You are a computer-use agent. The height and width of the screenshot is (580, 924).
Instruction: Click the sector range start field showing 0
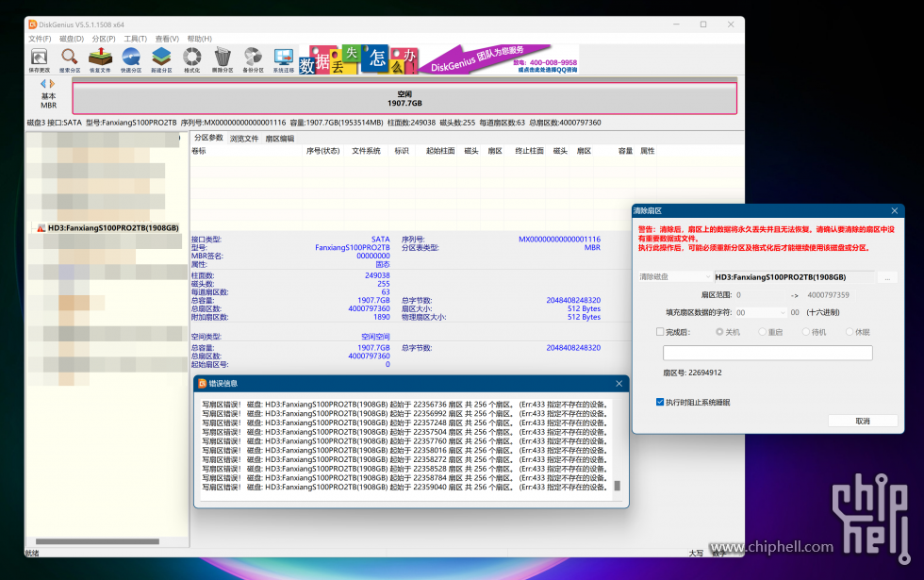pyautogui.click(x=760, y=294)
